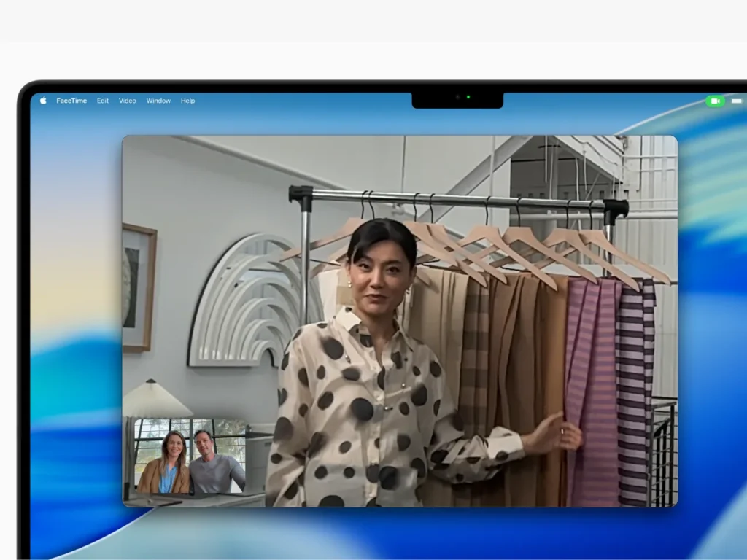Viewport: 747px width, 560px height.
Task: Open the Video menu
Action: [128, 101]
